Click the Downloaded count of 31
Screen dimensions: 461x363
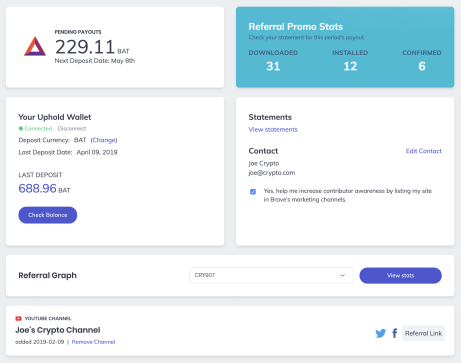pos(273,66)
